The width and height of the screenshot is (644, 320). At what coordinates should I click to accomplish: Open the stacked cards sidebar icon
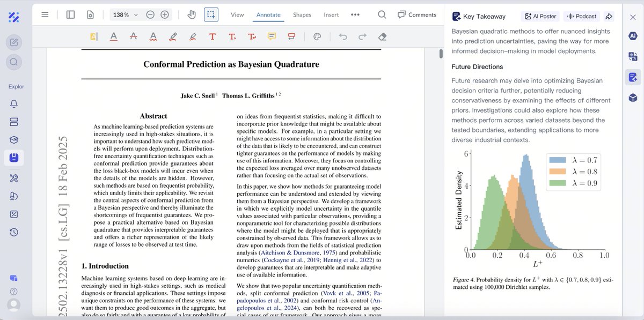[x=14, y=122]
